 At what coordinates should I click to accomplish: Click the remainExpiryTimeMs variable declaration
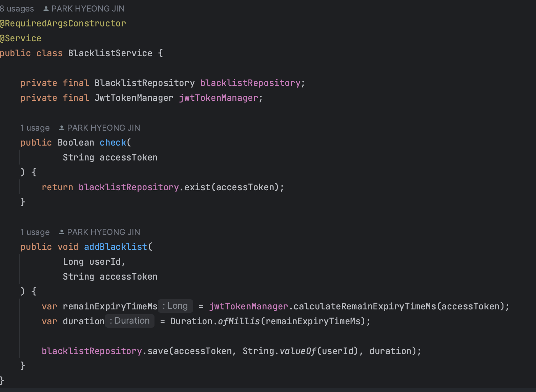[x=110, y=306]
